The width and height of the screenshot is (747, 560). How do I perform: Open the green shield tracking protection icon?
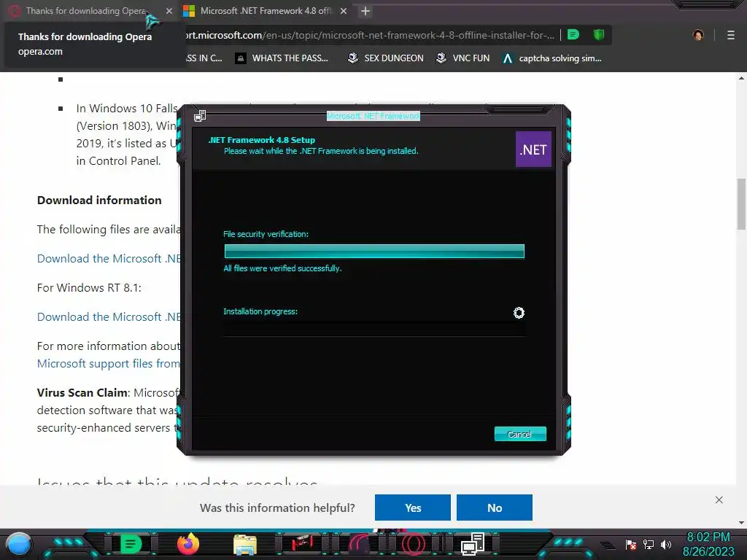click(599, 34)
